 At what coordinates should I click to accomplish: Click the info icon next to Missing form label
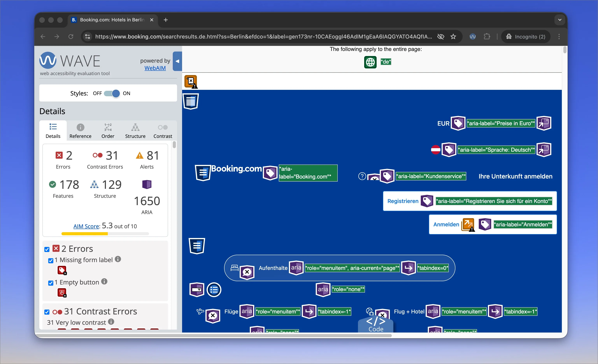coord(118,259)
